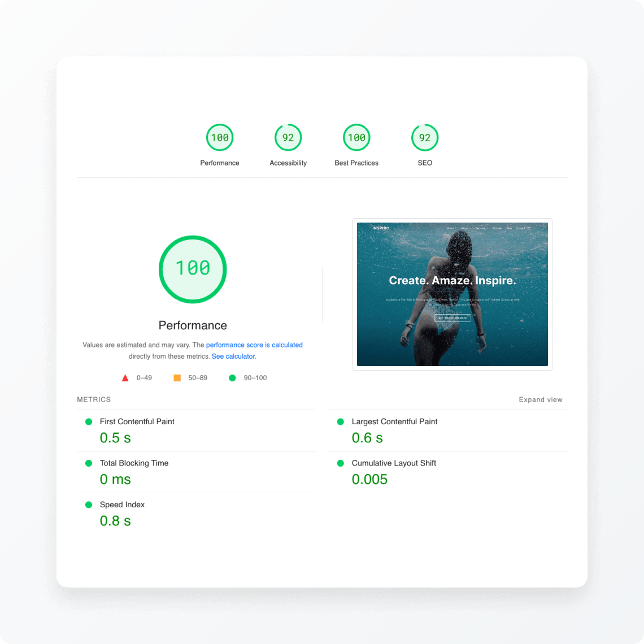Click the Performance label under top gauge
This screenshot has height=644, width=644.
pyautogui.click(x=220, y=163)
